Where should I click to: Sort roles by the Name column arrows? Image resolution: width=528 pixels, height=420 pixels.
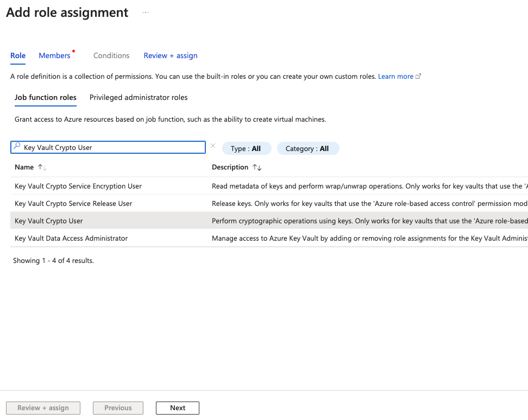coord(42,167)
